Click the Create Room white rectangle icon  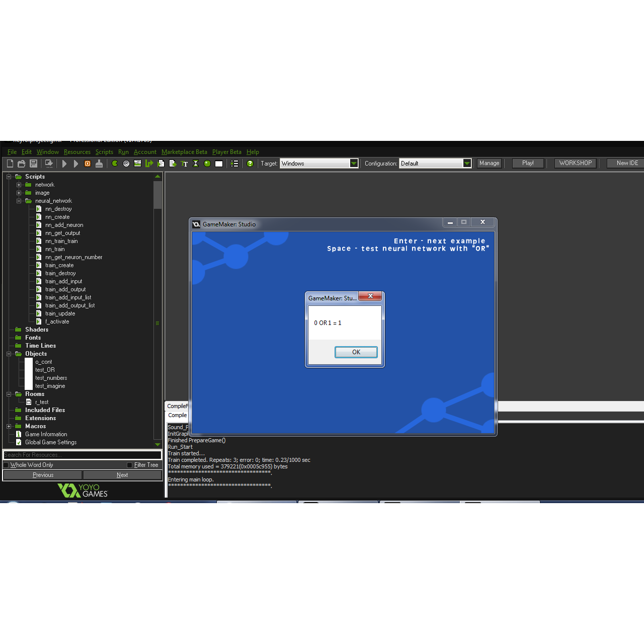pos(219,164)
